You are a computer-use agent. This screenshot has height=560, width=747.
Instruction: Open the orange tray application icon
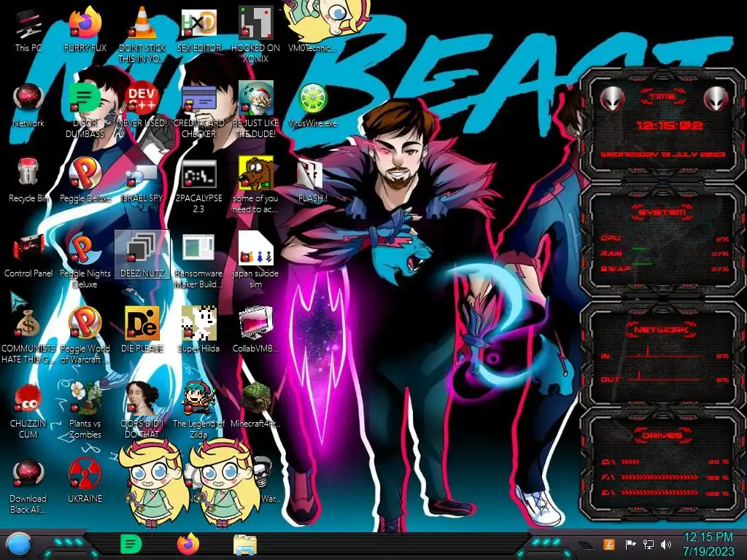click(609, 544)
